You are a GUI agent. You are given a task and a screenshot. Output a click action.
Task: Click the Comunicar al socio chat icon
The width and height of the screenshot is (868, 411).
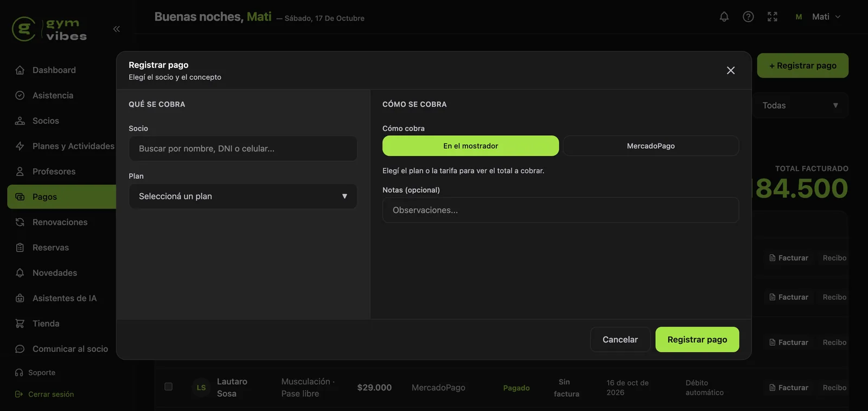20,349
